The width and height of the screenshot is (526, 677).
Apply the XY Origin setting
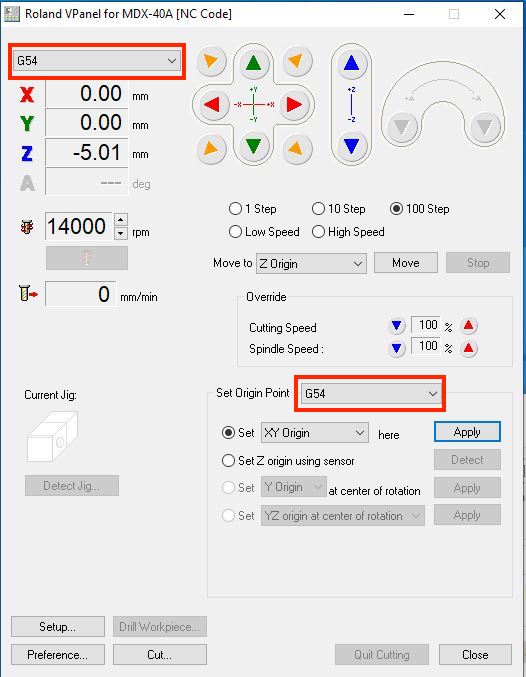click(x=467, y=432)
